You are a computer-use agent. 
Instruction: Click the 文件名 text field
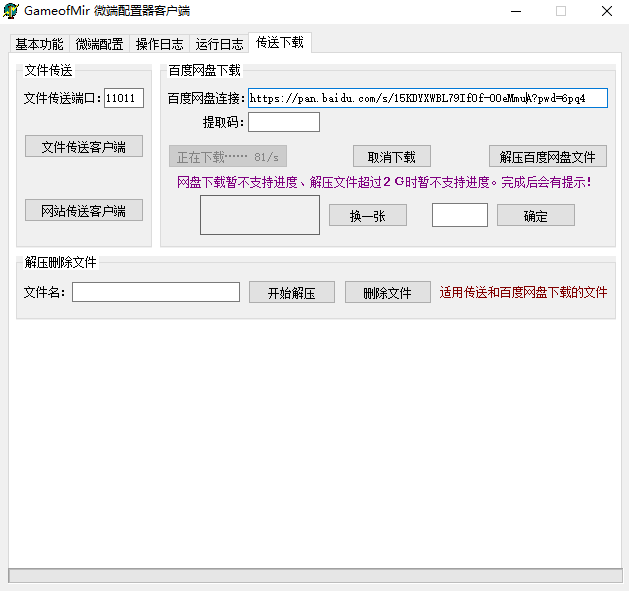(x=156, y=292)
